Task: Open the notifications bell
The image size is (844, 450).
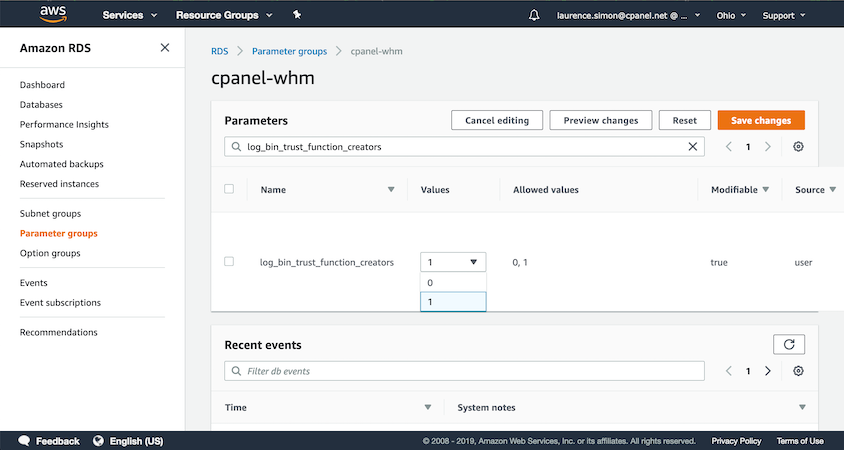Action: pyautogui.click(x=534, y=16)
